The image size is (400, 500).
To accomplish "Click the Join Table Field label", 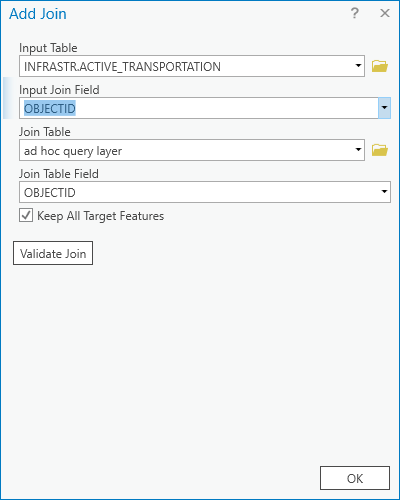I will [59, 174].
